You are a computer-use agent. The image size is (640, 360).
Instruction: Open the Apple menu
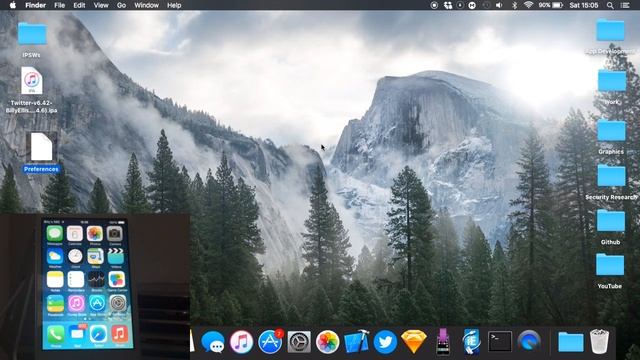click(x=13, y=5)
